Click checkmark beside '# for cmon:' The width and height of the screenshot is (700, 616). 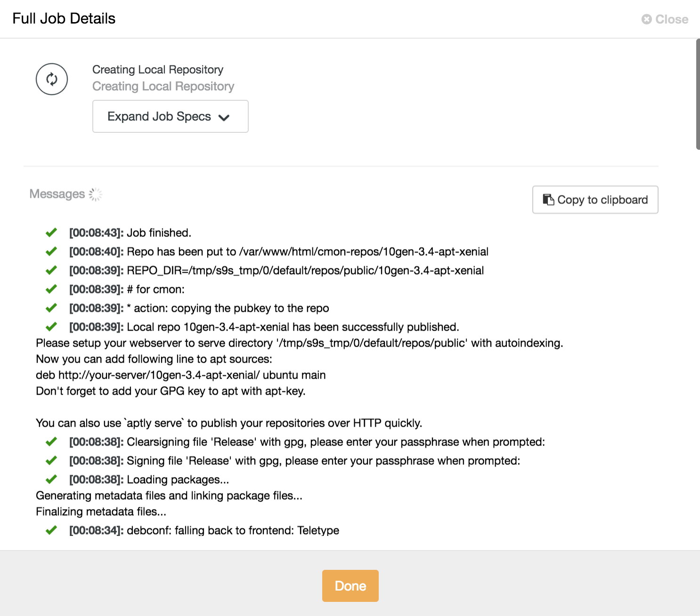point(51,289)
